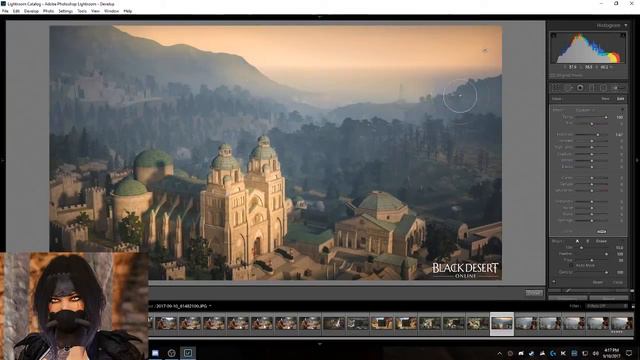
Task: Select the last filmstrip thumbnail with star rating
Action: click(622, 324)
